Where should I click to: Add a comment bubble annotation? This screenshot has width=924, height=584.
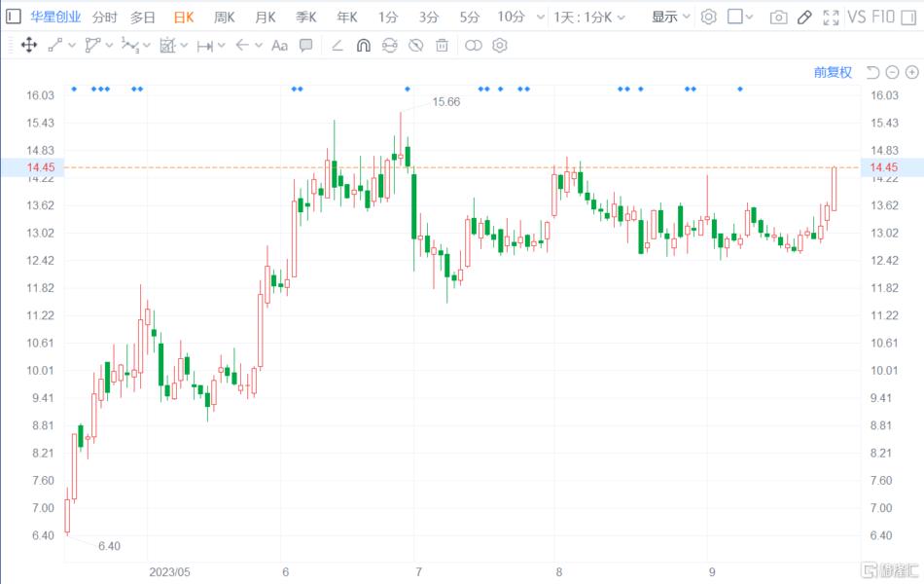coord(305,46)
